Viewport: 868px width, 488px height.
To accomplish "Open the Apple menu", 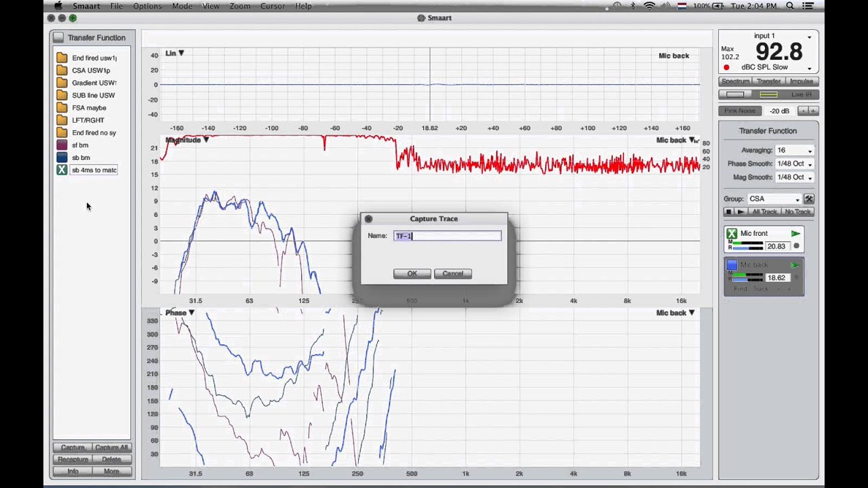I will [x=58, y=5].
